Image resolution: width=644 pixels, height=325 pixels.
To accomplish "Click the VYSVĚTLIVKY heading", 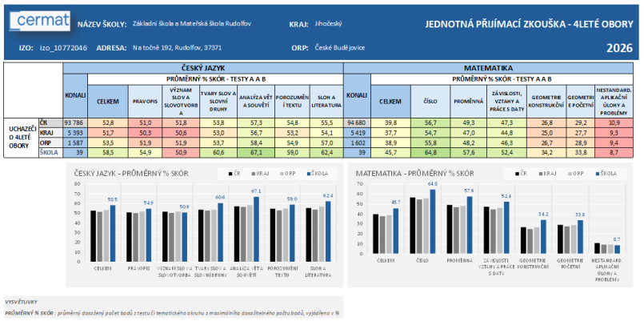I will (x=22, y=302).
